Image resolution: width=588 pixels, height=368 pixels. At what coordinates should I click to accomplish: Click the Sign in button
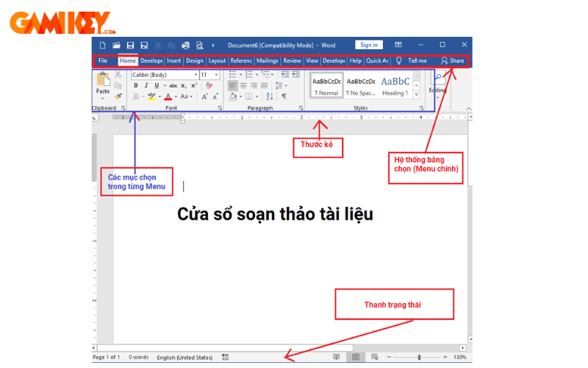tap(369, 45)
